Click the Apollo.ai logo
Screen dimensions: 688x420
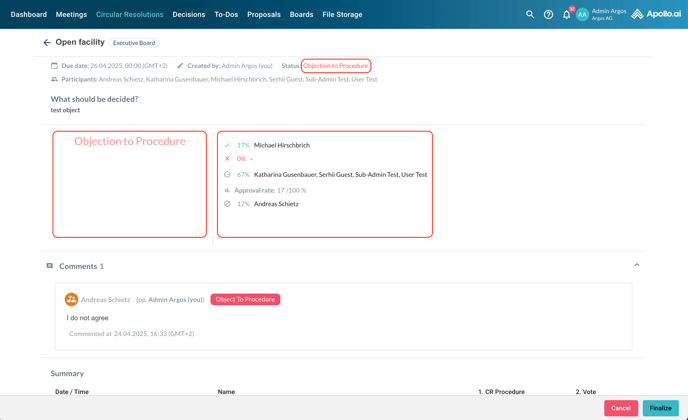656,15
